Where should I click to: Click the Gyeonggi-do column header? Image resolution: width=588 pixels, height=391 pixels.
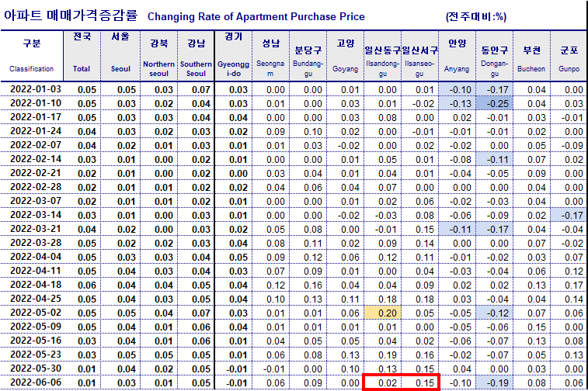click(233, 55)
